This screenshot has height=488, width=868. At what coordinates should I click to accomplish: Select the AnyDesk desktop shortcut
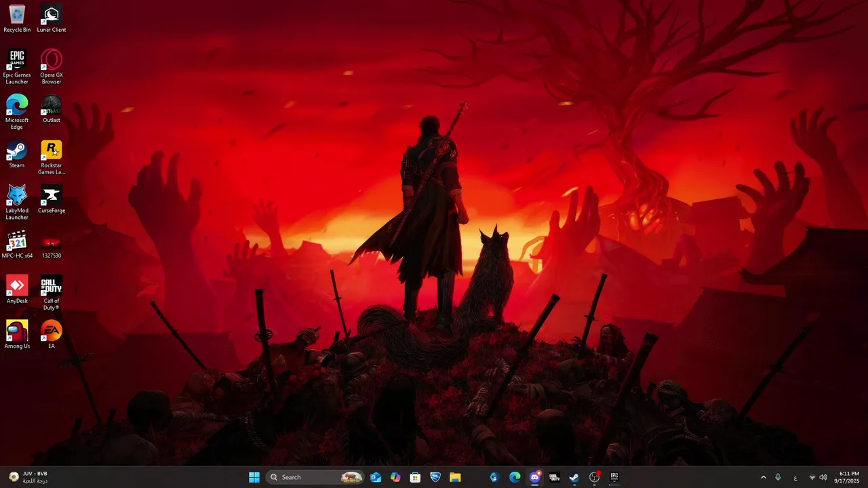tap(17, 290)
